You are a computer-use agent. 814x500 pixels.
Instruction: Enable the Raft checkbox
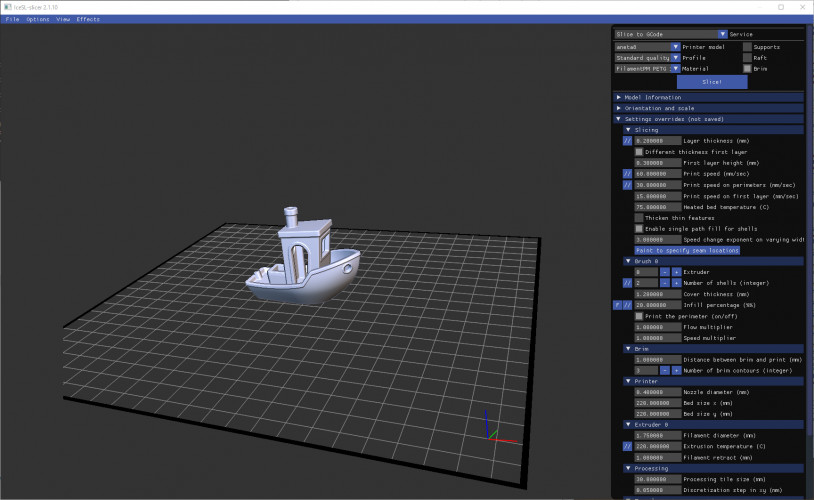(x=747, y=58)
